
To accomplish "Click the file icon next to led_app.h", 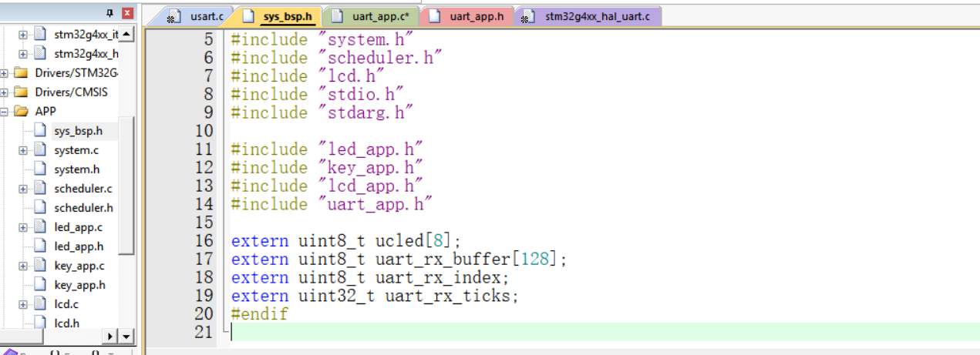I will [40, 246].
